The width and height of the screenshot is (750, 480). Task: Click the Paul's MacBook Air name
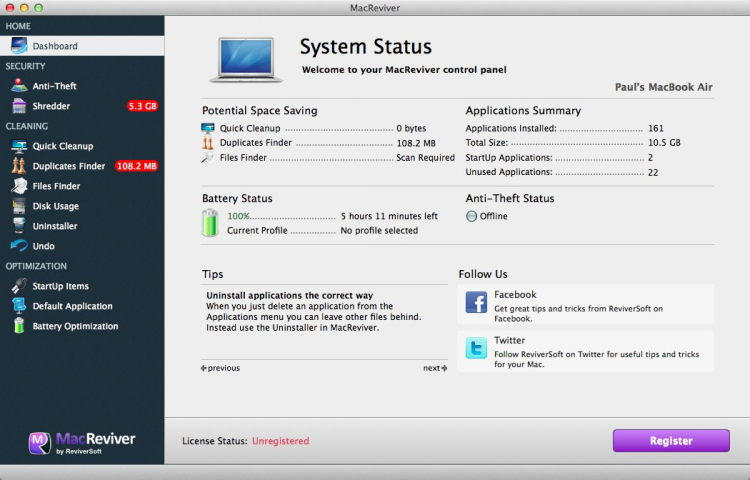(x=664, y=87)
